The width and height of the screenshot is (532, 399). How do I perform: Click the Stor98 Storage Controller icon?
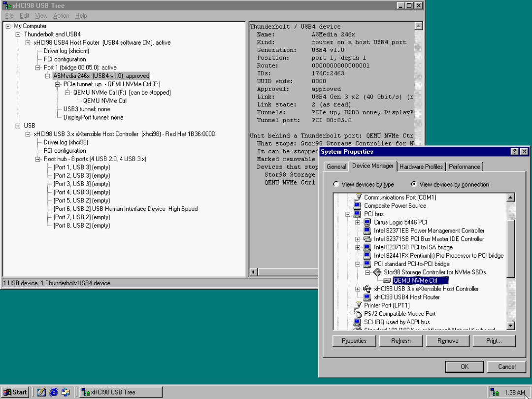[377, 272]
